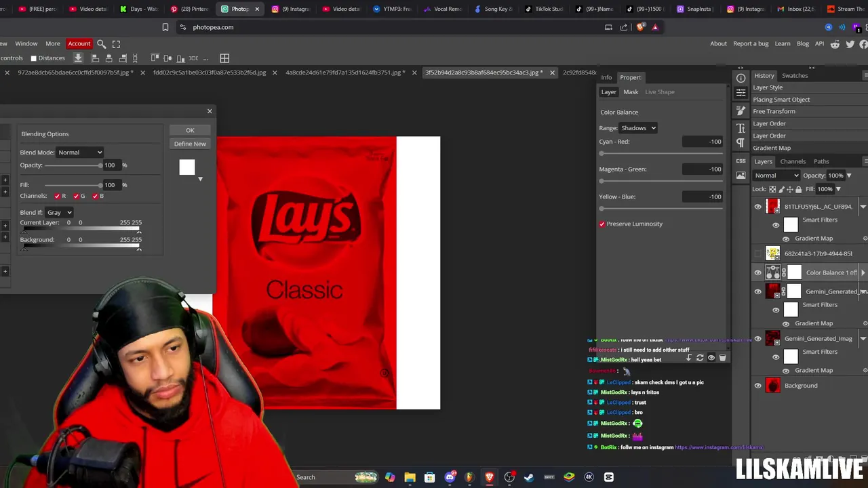
Task: Uncheck Preserve Luminosity
Action: (602, 224)
